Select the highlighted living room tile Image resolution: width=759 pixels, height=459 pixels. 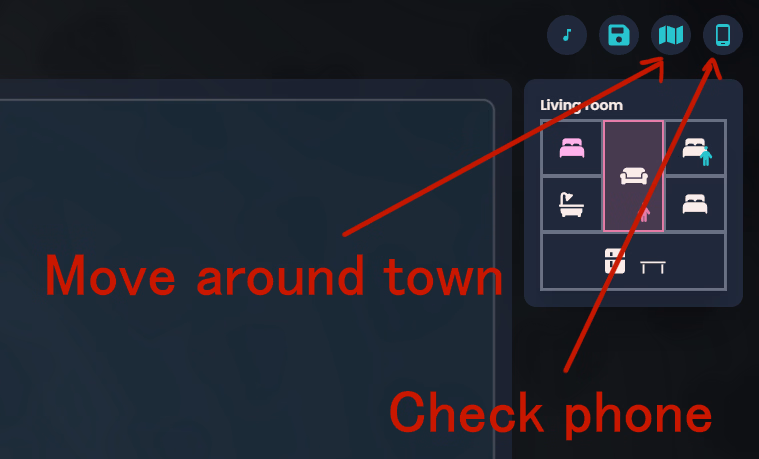click(x=633, y=176)
